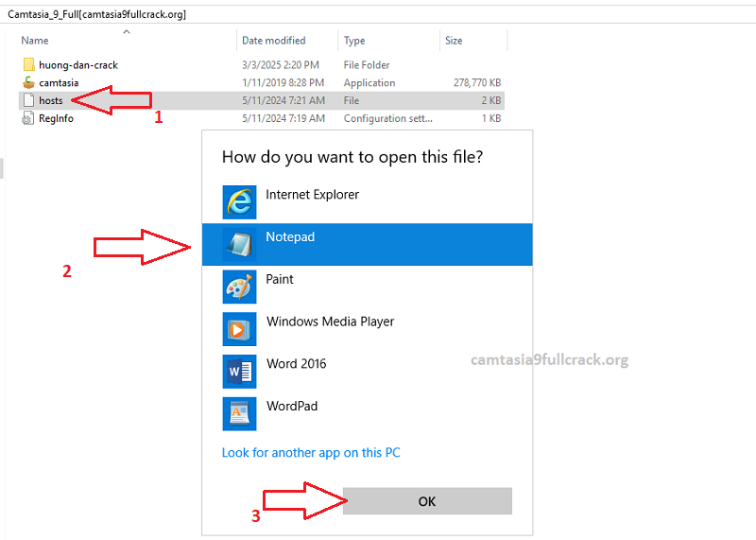
Task: Sort by the Type column header
Action: click(354, 41)
